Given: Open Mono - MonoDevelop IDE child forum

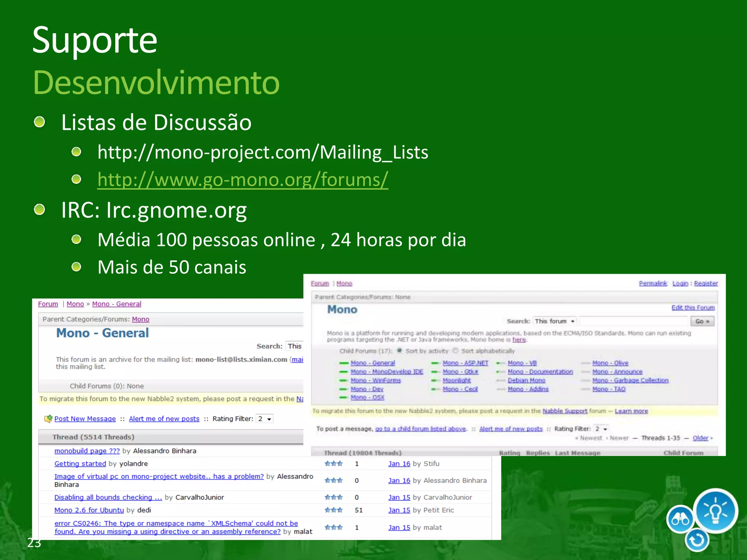Looking at the screenshot, I should point(387,372).
